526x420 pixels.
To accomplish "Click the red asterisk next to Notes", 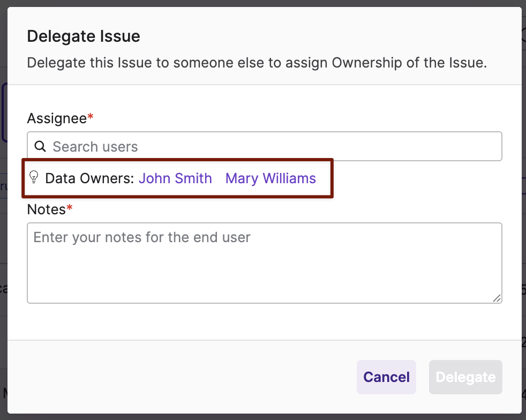I will 70,208.
